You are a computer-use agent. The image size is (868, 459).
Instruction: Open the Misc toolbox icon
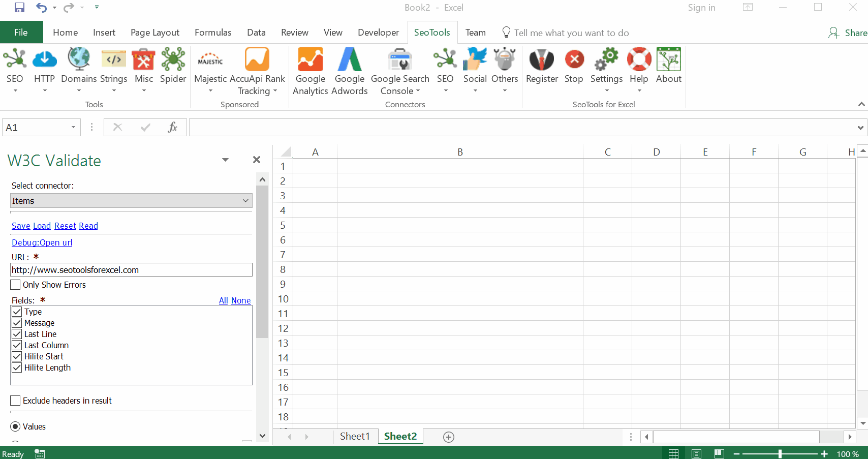(x=144, y=59)
